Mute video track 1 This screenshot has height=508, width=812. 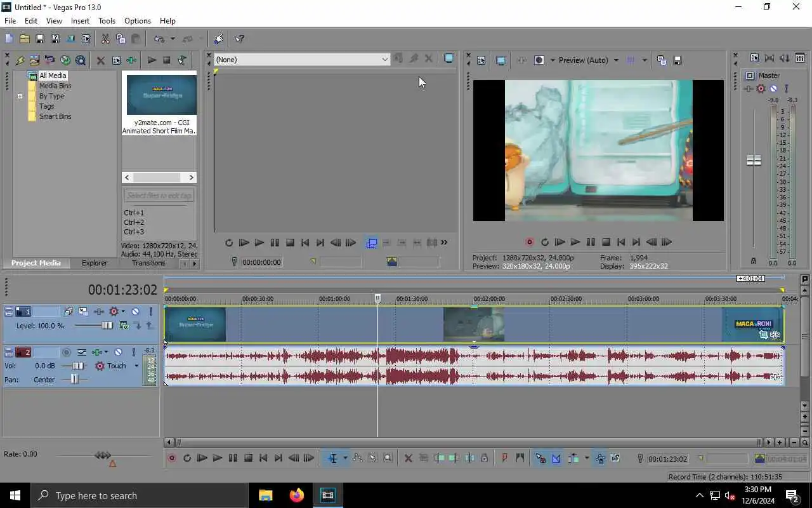pos(135,311)
